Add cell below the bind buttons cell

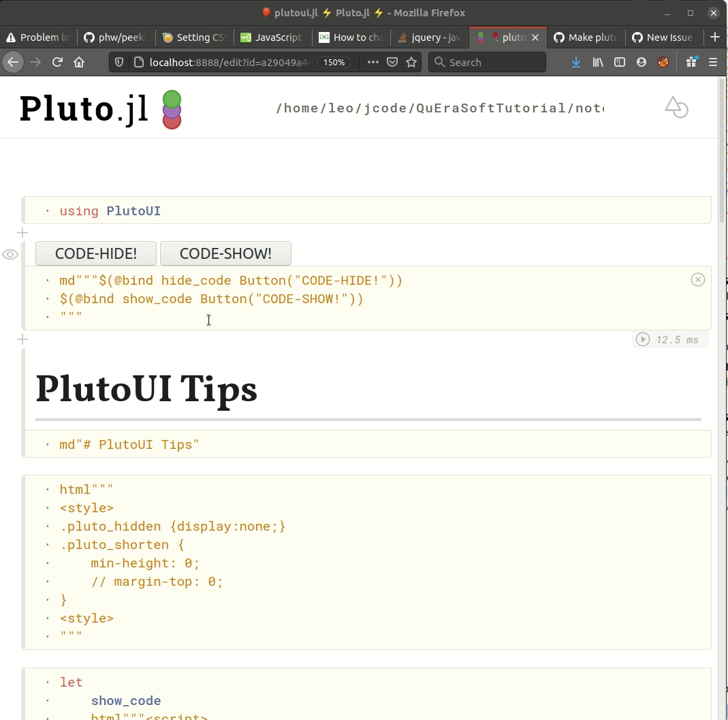pos(22,339)
